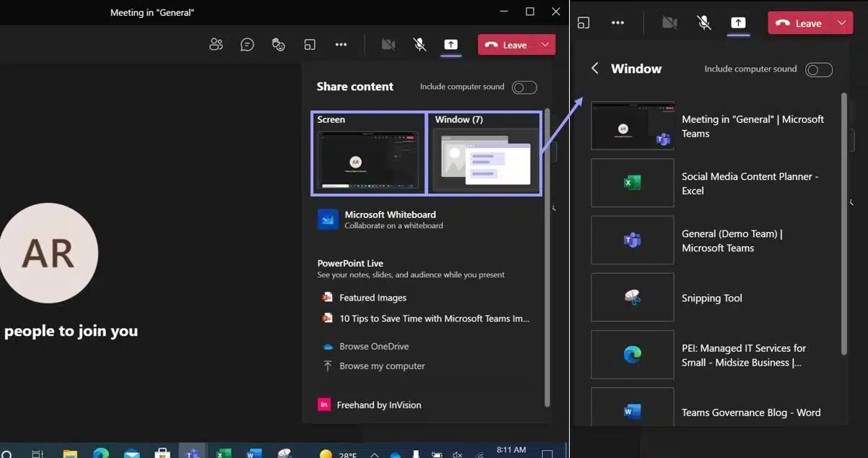The image size is (868, 458).
Task: Open More actions in the left meeting window
Action: coord(341,45)
